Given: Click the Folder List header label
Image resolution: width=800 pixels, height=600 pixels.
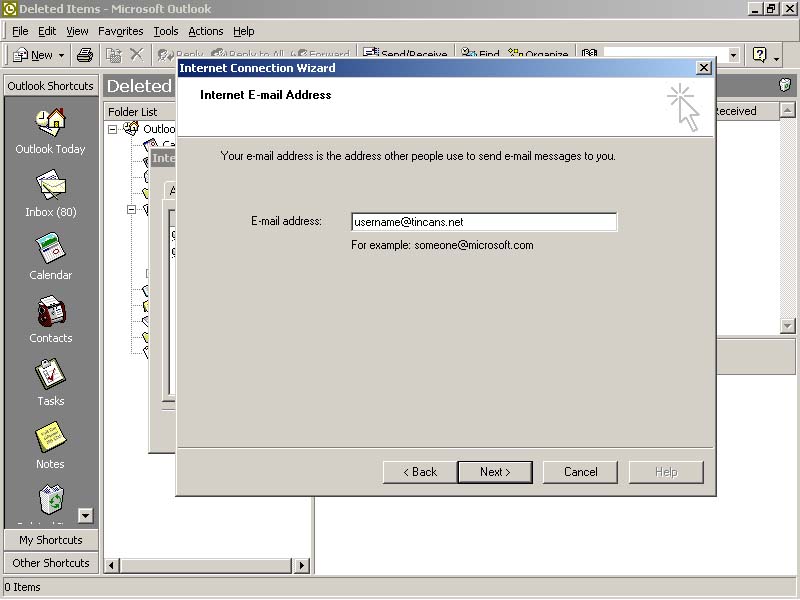Looking at the screenshot, I should pos(133,112).
